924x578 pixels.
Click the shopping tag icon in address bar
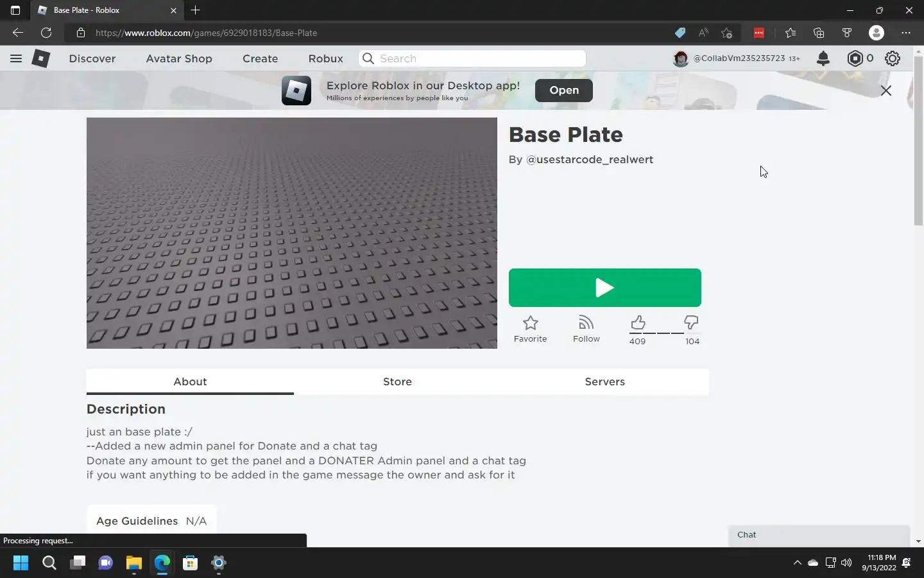tap(680, 33)
